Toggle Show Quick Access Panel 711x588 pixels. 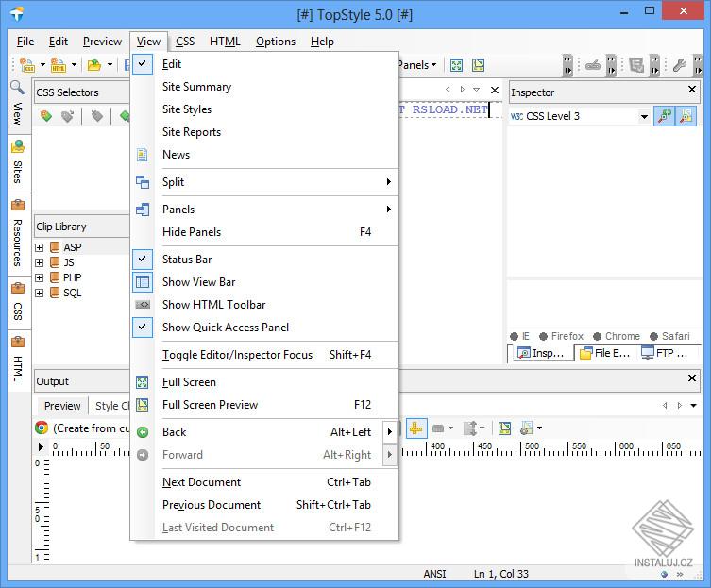coord(264,328)
